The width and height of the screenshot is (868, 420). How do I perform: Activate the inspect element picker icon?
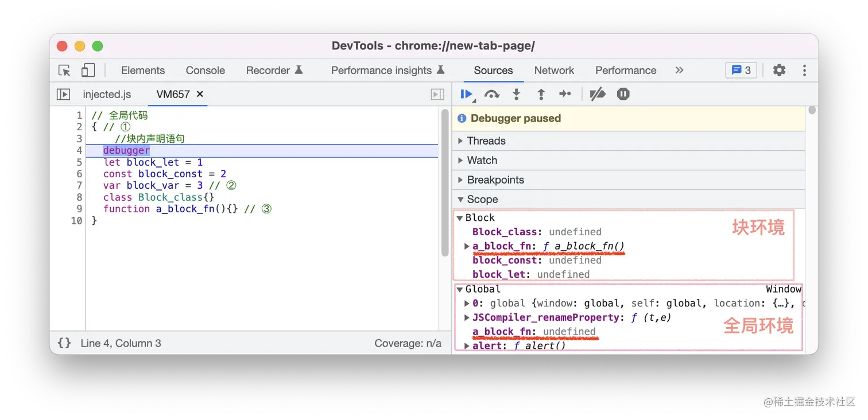pyautogui.click(x=64, y=71)
